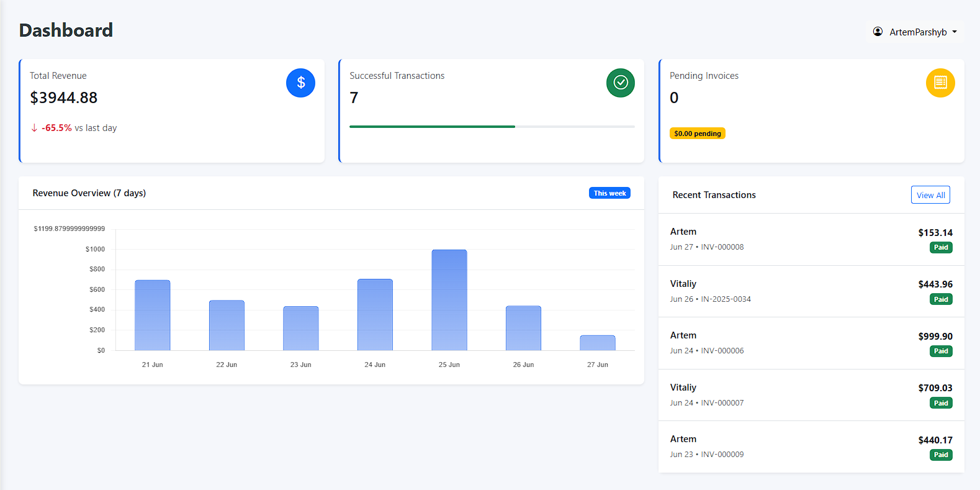This screenshot has height=490, width=980.
Task: Click the This week badge
Action: [609, 193]
